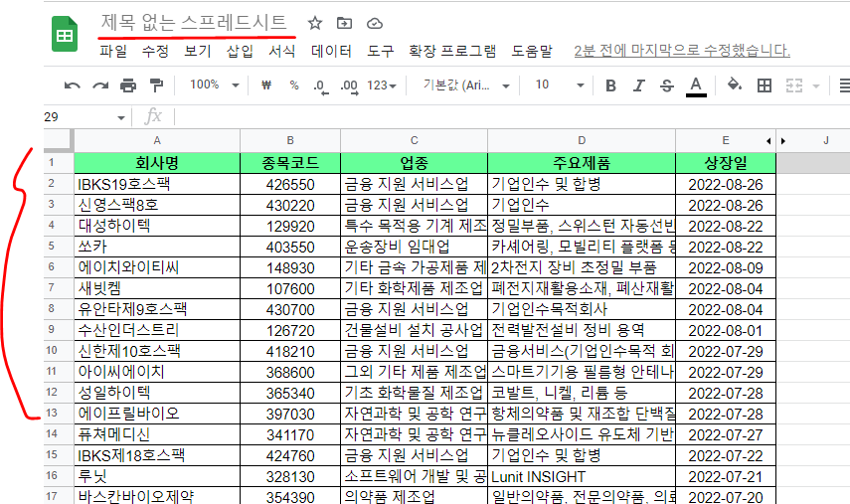850x504 pixels.
Task: Open the text color picker
Action: tap(696, 86)
